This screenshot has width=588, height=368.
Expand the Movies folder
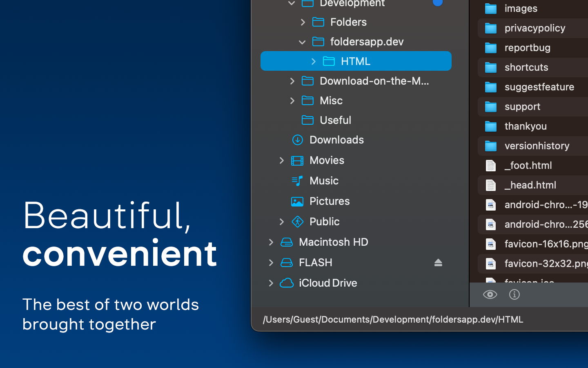tap(281, 160)
